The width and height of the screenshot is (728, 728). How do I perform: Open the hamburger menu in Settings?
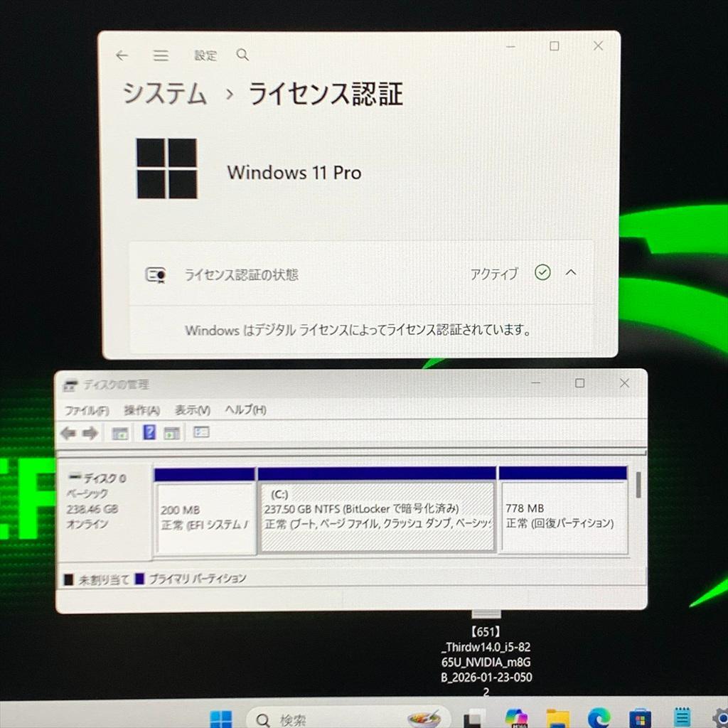pos(161,55)
